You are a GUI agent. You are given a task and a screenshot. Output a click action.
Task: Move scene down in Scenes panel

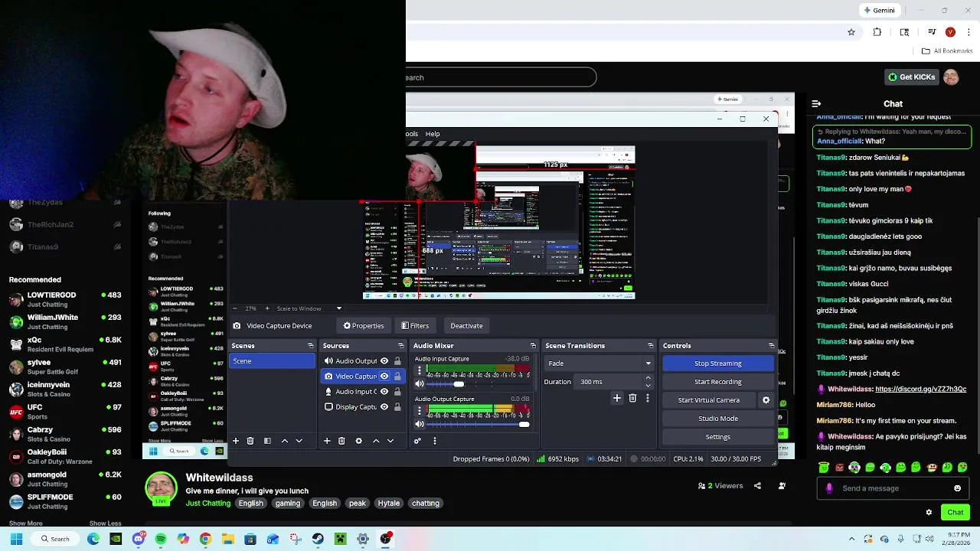(299, 441)
